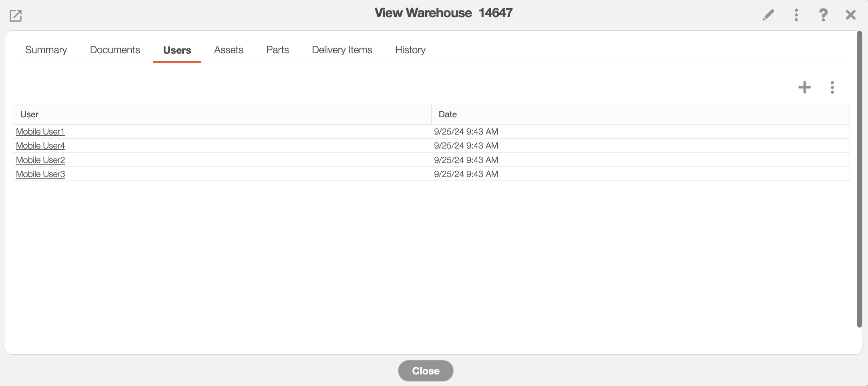Viewport: 868px width, 386px height.
Task: Click the question mark help icon
Action: (823, 15)
